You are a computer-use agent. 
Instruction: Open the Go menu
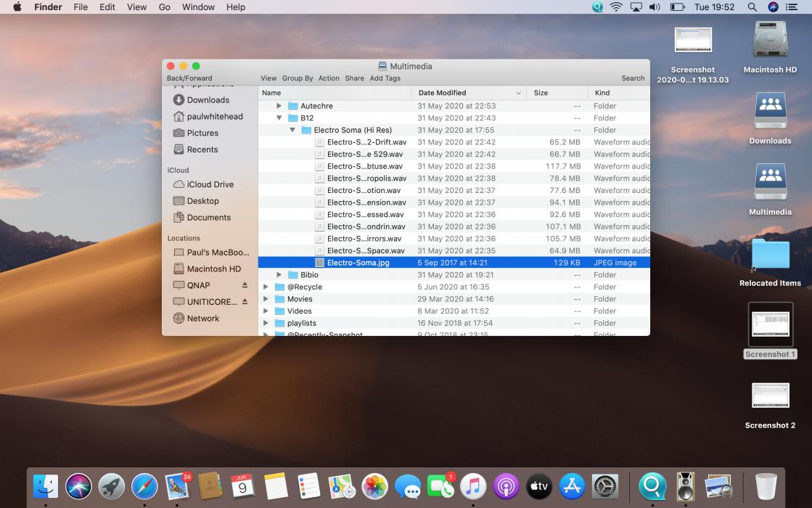(164, 7)
